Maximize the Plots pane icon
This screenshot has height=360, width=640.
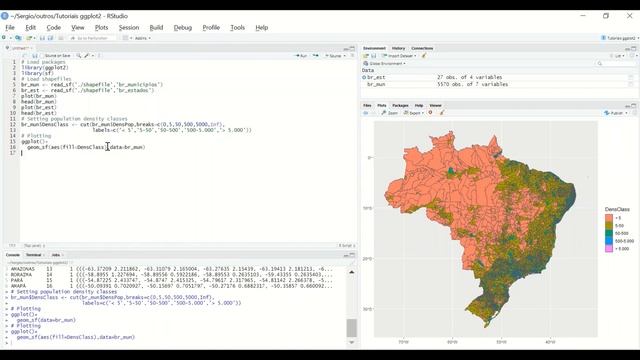tap(634, 106)
